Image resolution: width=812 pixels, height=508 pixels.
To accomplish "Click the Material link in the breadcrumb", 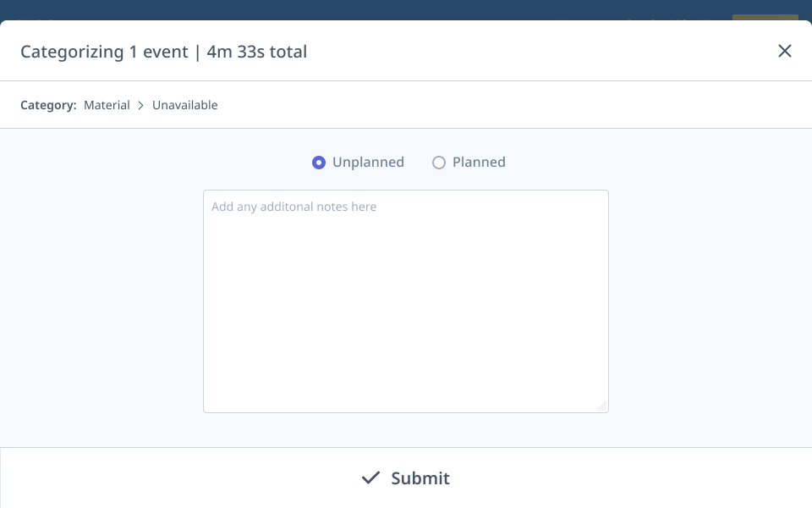I will pos(107,105).
